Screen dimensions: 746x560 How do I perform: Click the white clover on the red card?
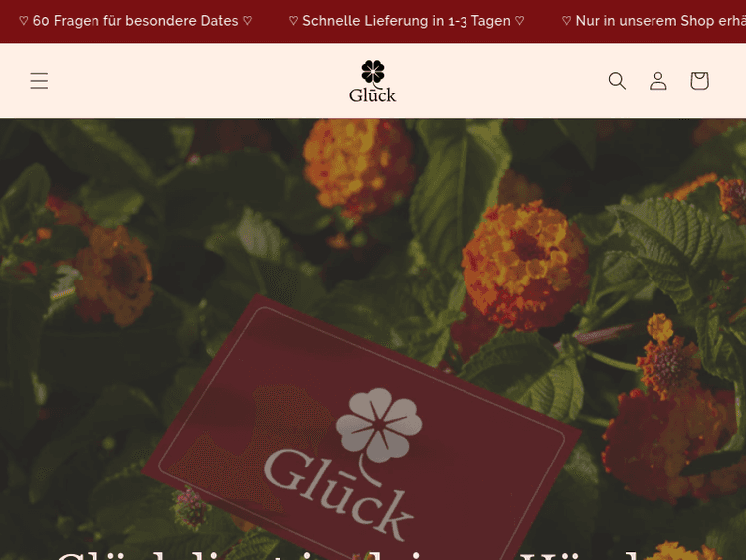point(379,425)
